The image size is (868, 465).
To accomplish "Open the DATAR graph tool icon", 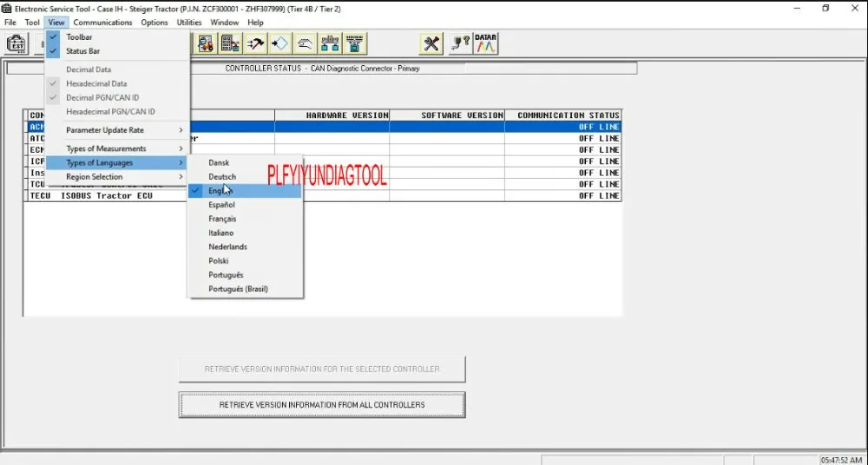I will (x=485, y=43).
